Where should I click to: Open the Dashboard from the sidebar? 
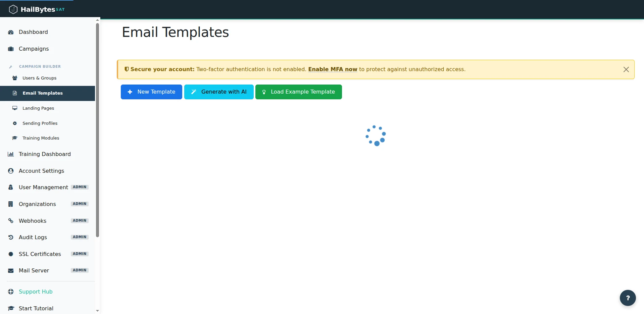pos(33,32)
